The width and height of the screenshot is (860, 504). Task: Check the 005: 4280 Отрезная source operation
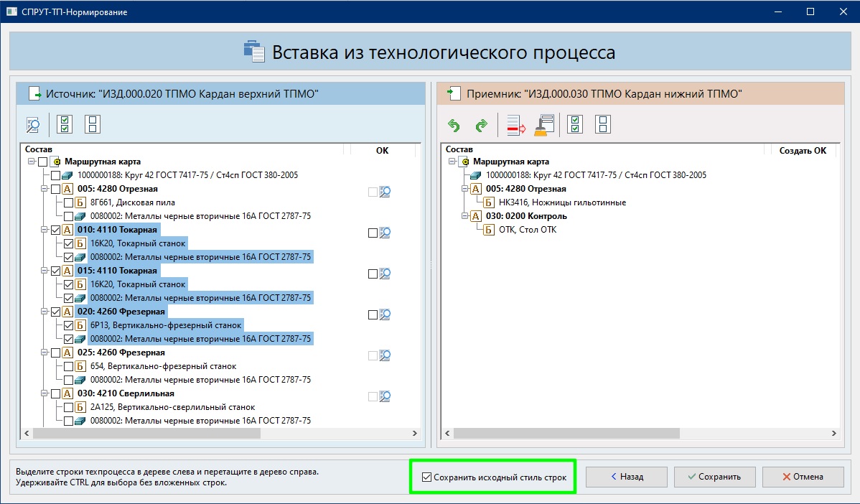(55, 189)
